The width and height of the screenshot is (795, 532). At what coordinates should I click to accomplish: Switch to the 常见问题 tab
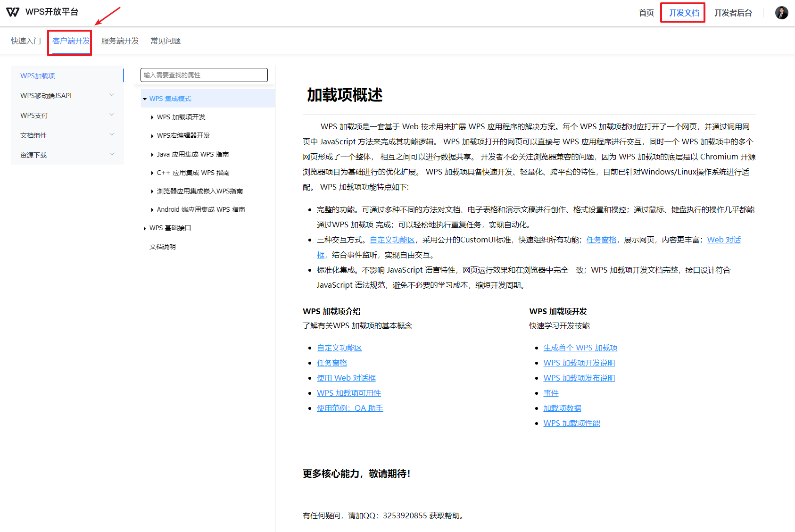[166, 41]
